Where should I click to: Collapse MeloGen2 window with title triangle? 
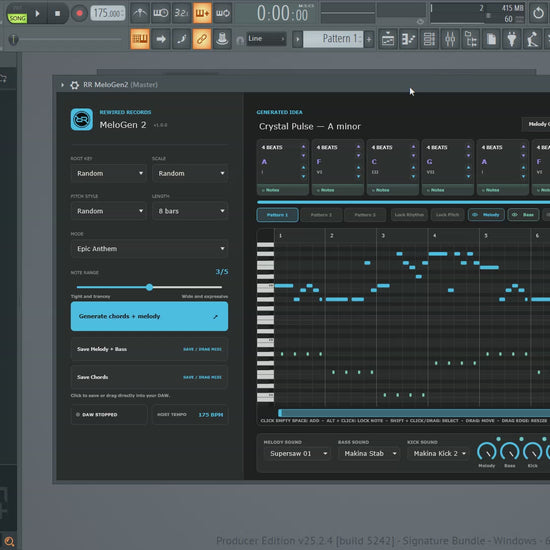tap(62, 85)
